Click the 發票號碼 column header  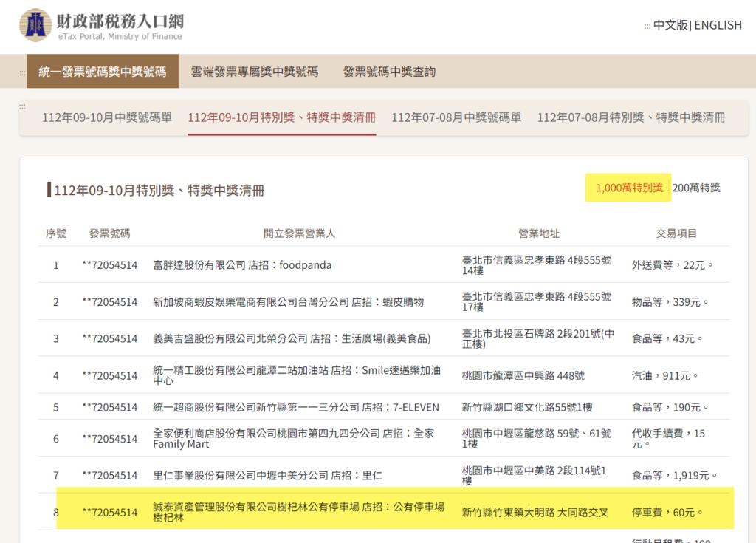109,233
